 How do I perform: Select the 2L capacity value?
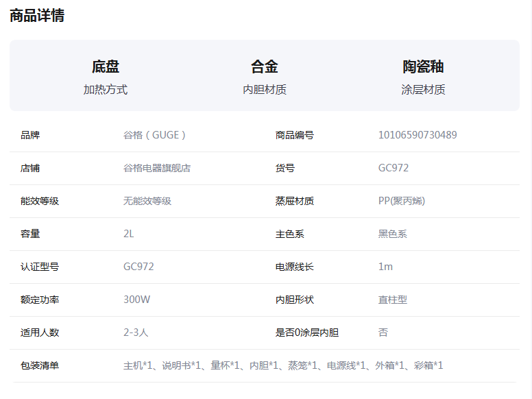click(x=129, y=234)
